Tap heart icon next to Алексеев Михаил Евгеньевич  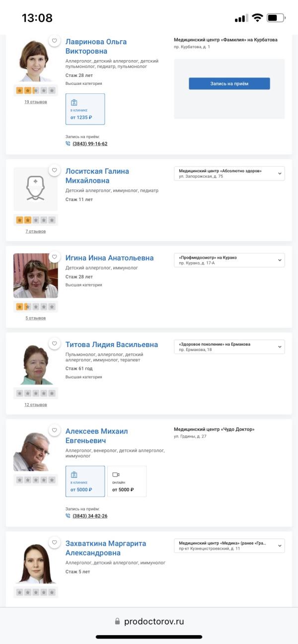point(55,430)
